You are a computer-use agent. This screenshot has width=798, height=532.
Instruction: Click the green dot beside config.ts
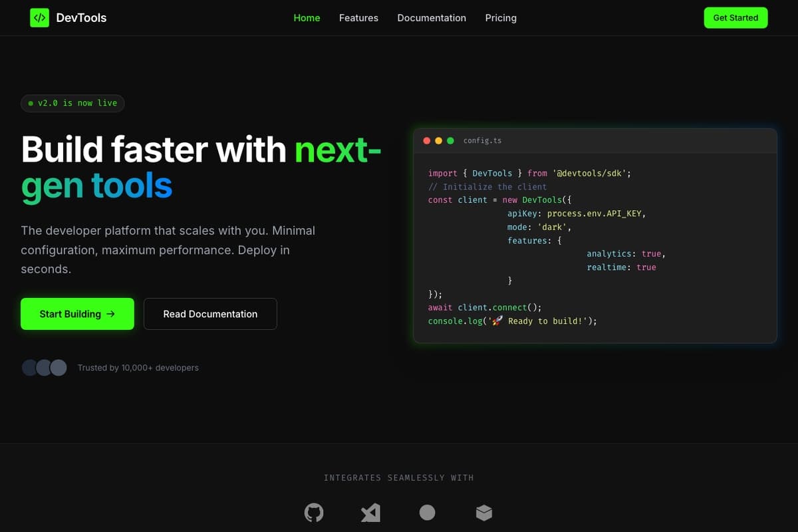[x=450, y=140]
